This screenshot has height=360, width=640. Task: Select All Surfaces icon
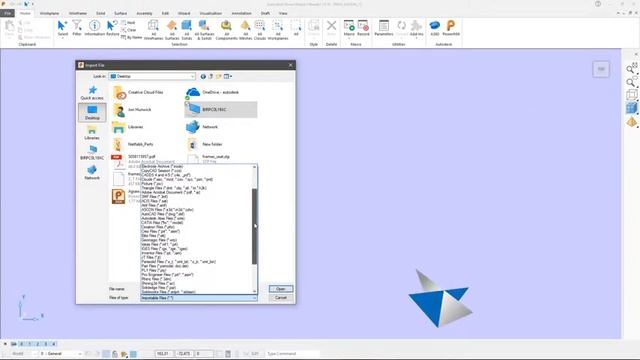pyautogui.click(x=172, y=30)
